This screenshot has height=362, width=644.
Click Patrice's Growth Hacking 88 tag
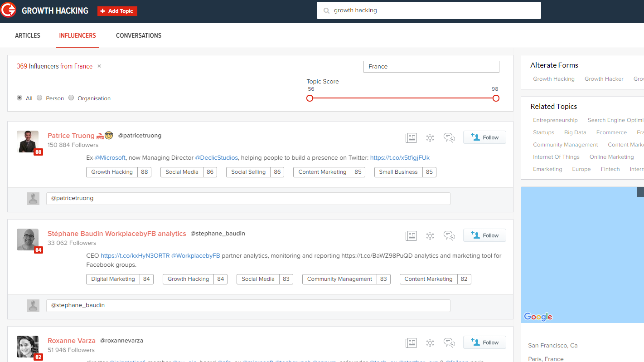click(x=119, y=172)
